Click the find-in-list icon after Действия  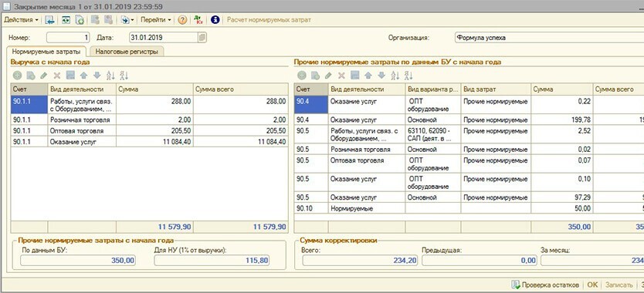pyautogui.click(x=49, y=20)
